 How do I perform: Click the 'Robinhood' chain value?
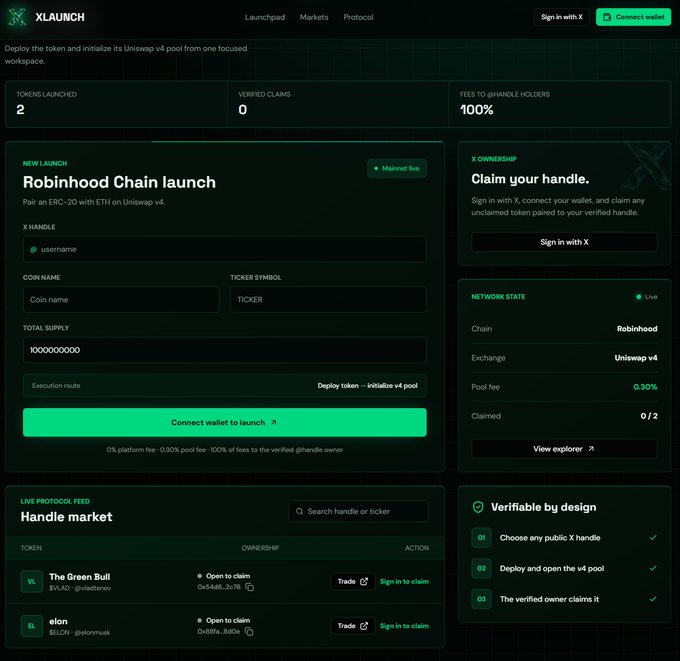[x=637, y=329]
